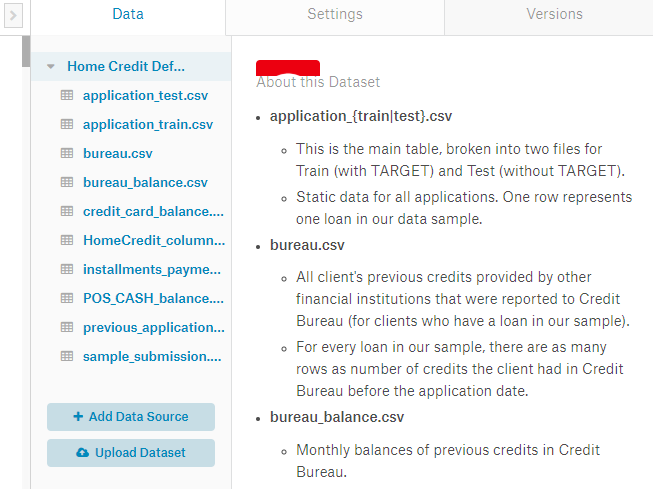653x489 pixels.
Task: Click table icon beside bureau.csv
Action: click(x=67, y=153)
